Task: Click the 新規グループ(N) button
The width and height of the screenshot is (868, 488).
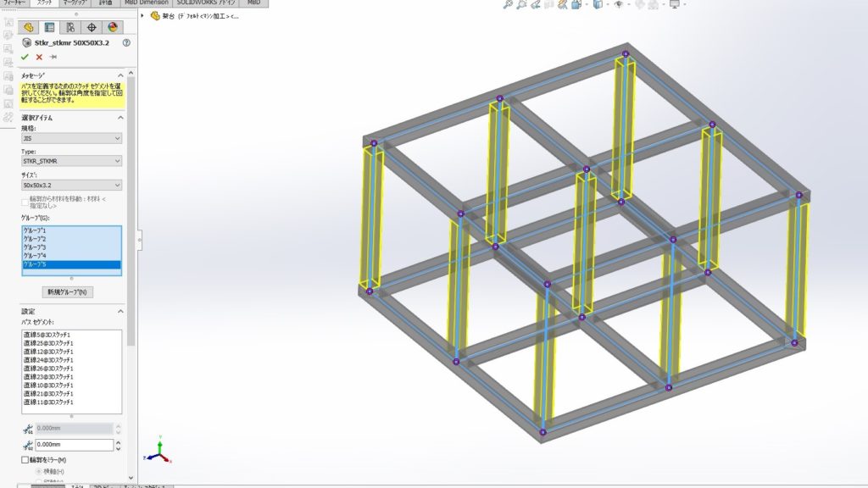Action: (70, 291)
